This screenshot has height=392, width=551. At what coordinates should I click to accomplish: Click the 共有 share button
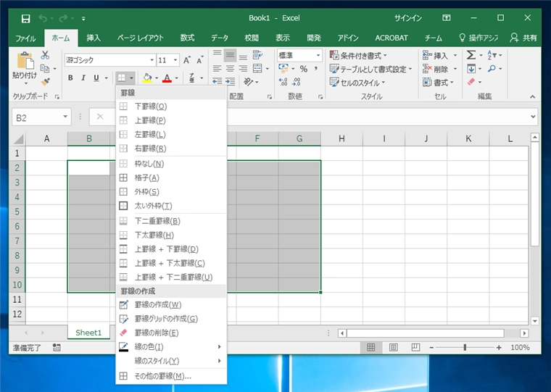pos(523,38)
